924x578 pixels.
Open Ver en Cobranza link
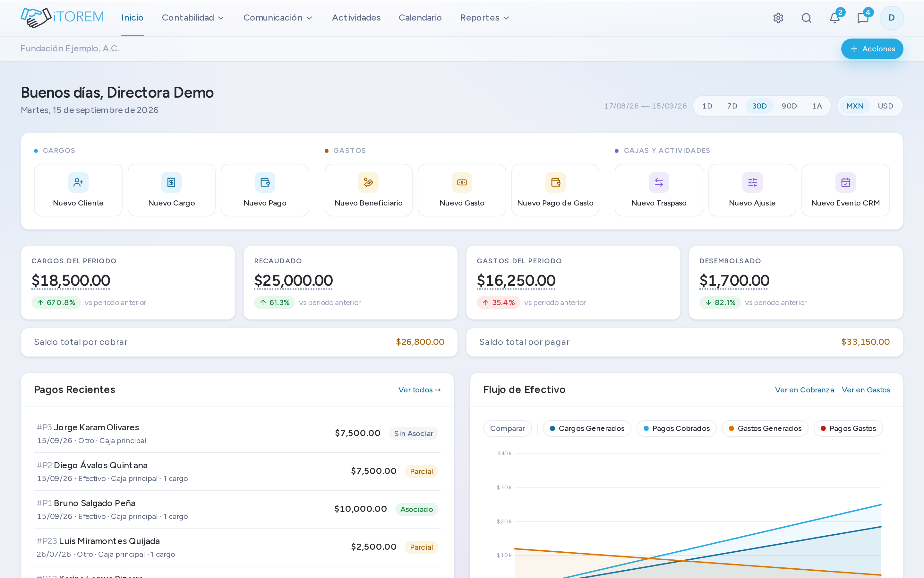[x=805, y=390]
